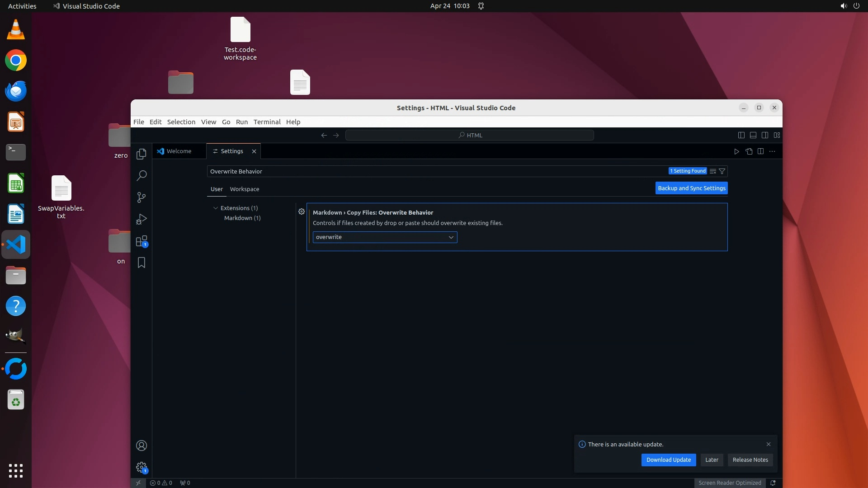The height and width of the screenshot is (488, 868).
Task: Collapse the Extensions (1) tree group
Action: tap(216, 208)
